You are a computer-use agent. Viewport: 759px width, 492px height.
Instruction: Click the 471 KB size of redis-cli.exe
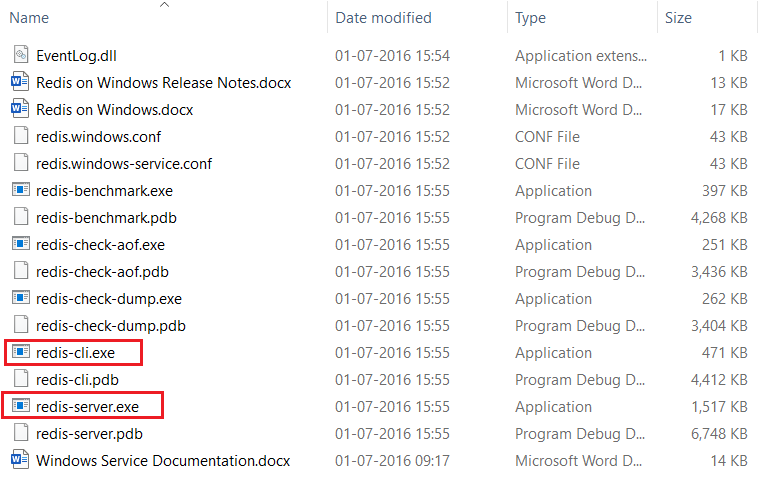(x=725, y=353)
